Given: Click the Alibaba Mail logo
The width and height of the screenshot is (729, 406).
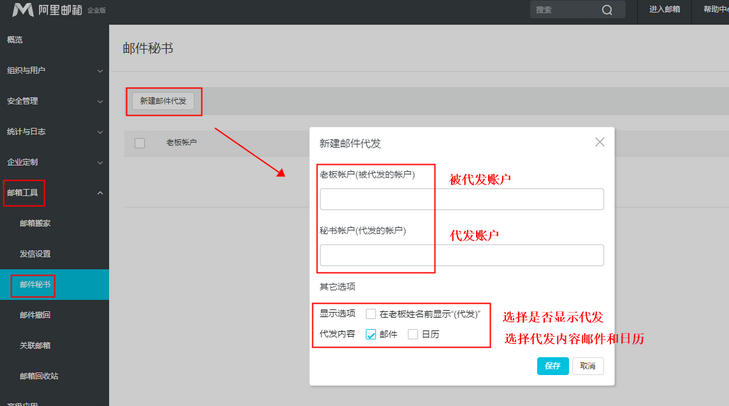Looking at the screenshot, I should pos(47,9).
